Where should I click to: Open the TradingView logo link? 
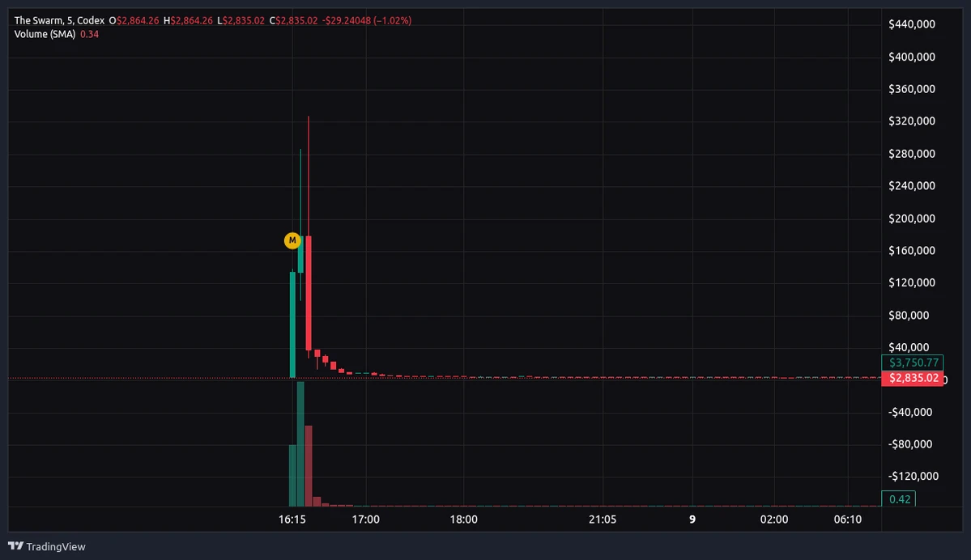(47, 546)
